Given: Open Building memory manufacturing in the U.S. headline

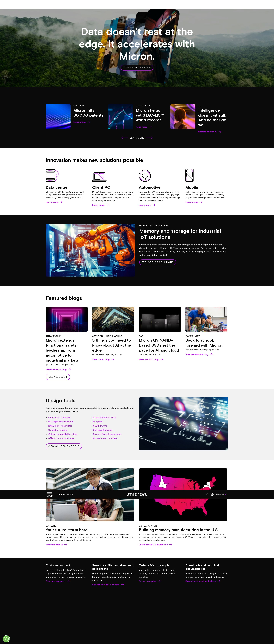Looking at the screenshot, I should (x=179, y=530).
